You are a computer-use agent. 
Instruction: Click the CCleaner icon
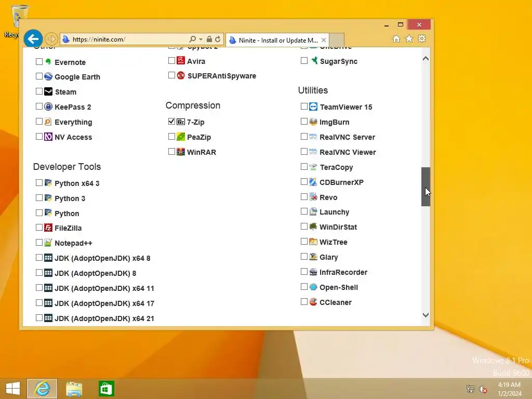click(313, 302)
